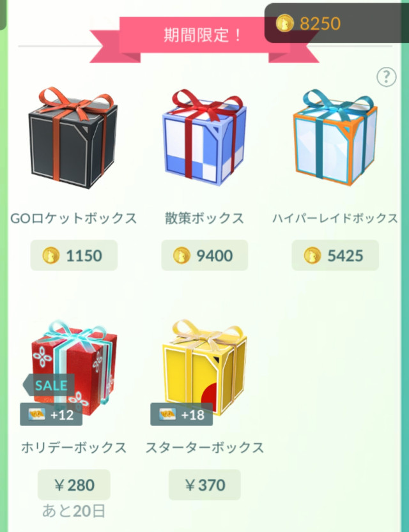
Task: Tap the あと20日 remaining days text
Action: (74, 511)
